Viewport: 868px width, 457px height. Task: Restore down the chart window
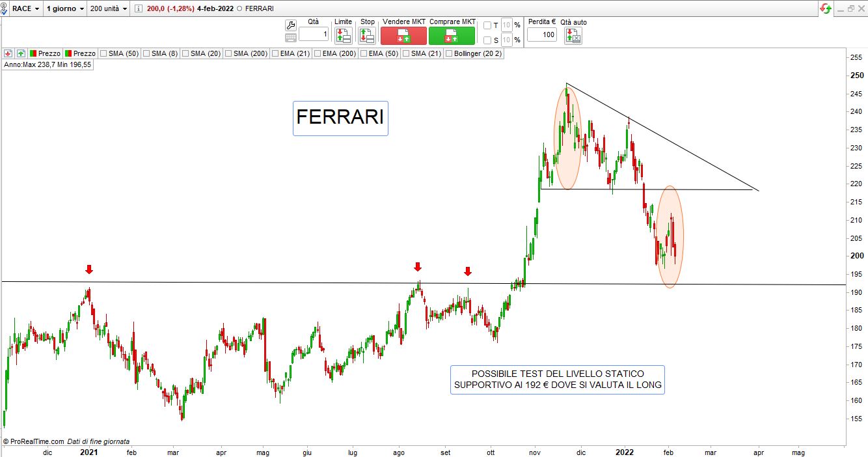pyautogui.click(x=852, y=8)
